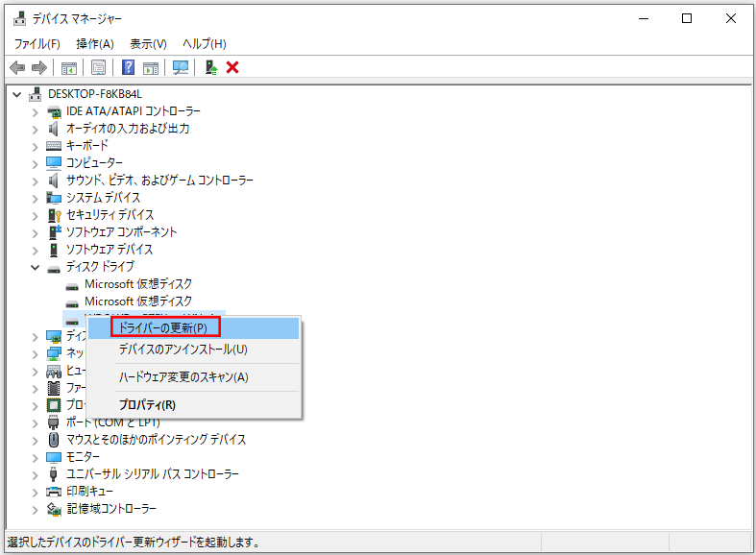Select the second Microsoft 仮想ディスク entry
Image resolution: width=756 pixels, height=555 pixels.
[138, 302]
